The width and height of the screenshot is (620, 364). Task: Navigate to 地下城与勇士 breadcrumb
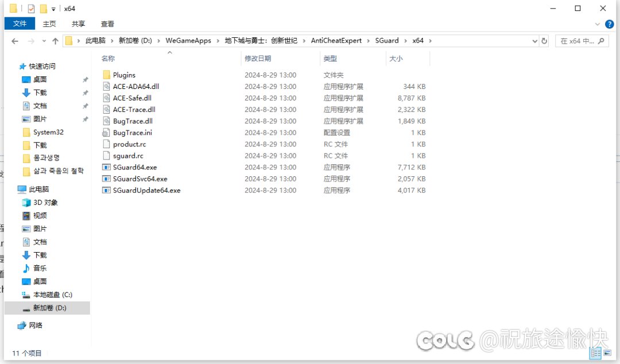(261, 41)
